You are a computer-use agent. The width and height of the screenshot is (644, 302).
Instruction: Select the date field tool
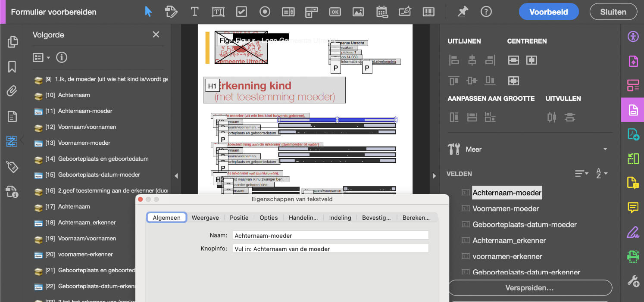coord(381,12)
